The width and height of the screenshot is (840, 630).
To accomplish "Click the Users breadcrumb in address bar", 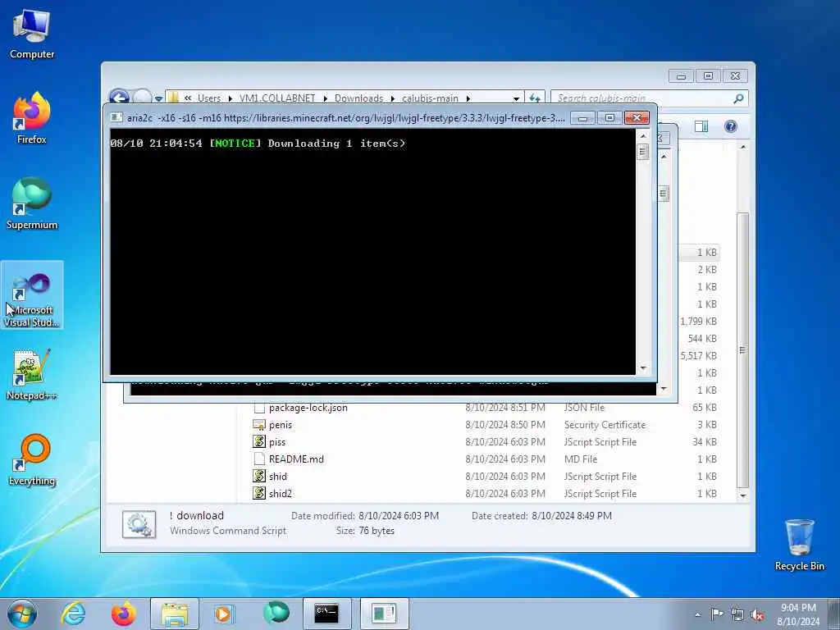I will pyautogui.click(x=209, y=98).
